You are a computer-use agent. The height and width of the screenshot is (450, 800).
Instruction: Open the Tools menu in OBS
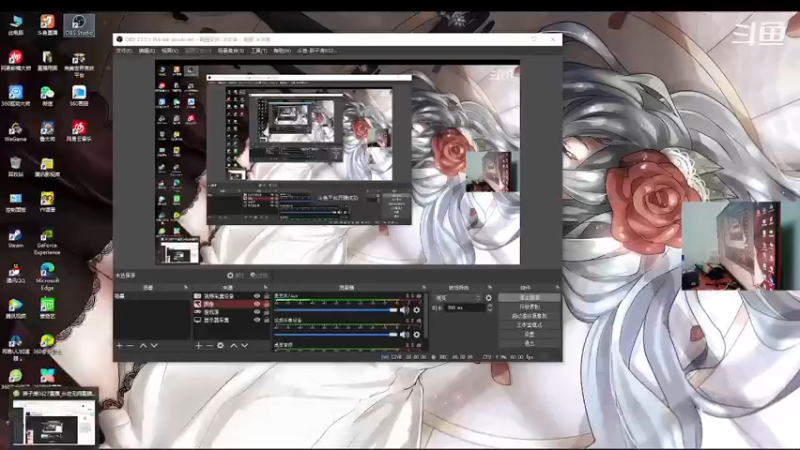tap(259, 51)
